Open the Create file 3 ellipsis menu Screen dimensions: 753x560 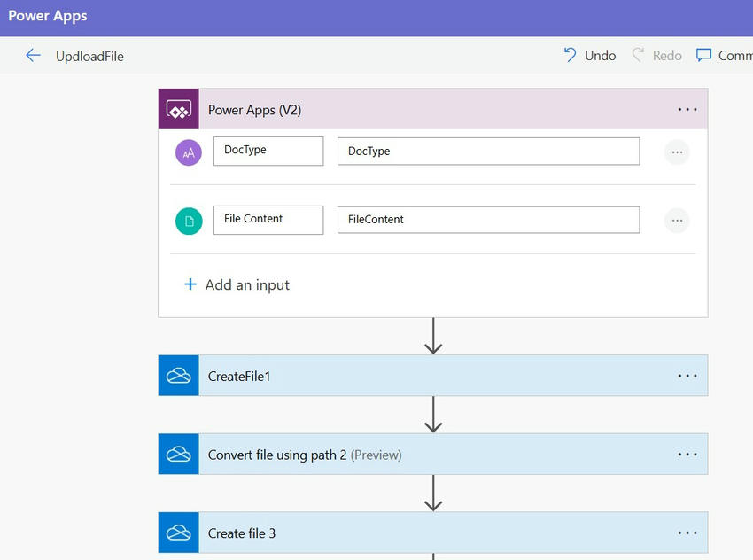coord(687,533)
